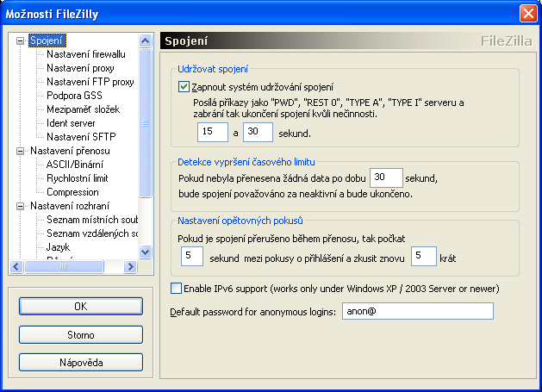Image resolution: width=542 pixels, height=392 pixels.
Task: Open help with the Nápověda button
Action: pyautogui.click(x=80, y=362)
